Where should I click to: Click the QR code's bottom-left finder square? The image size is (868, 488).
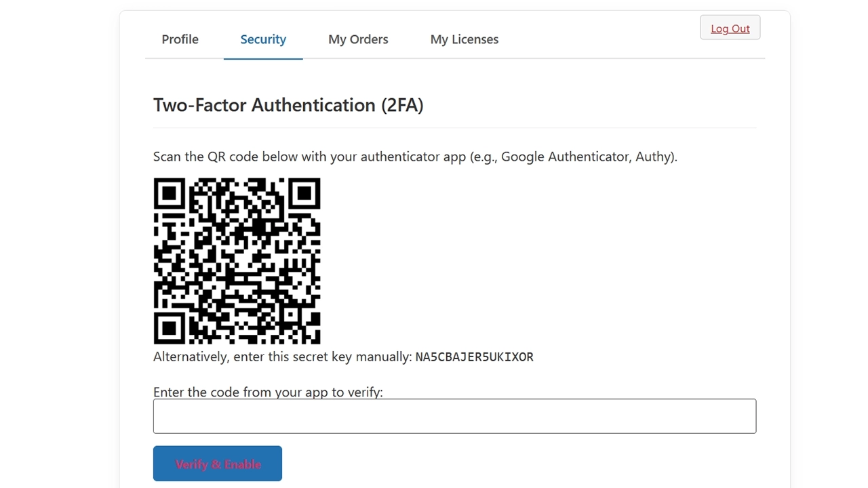170,328
